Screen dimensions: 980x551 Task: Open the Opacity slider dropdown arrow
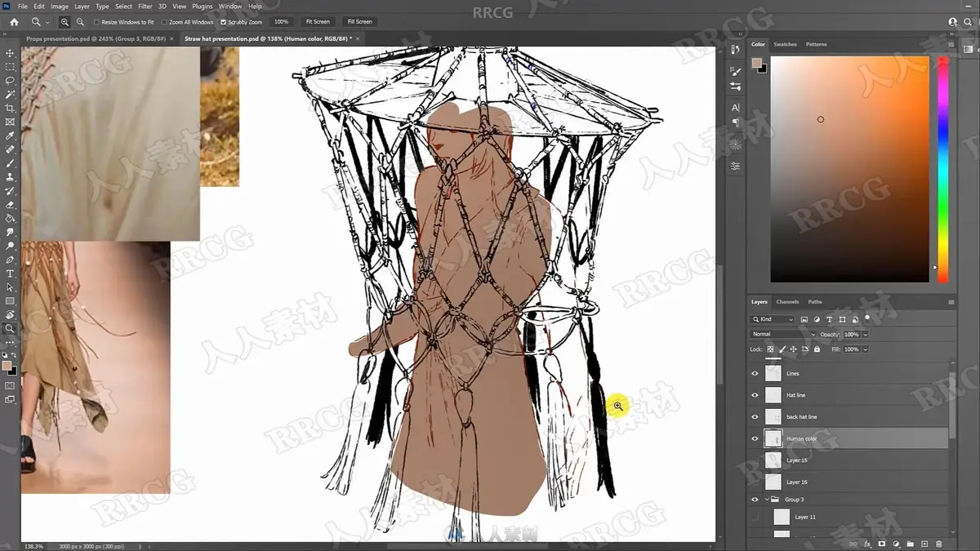[x=865, y=335]
